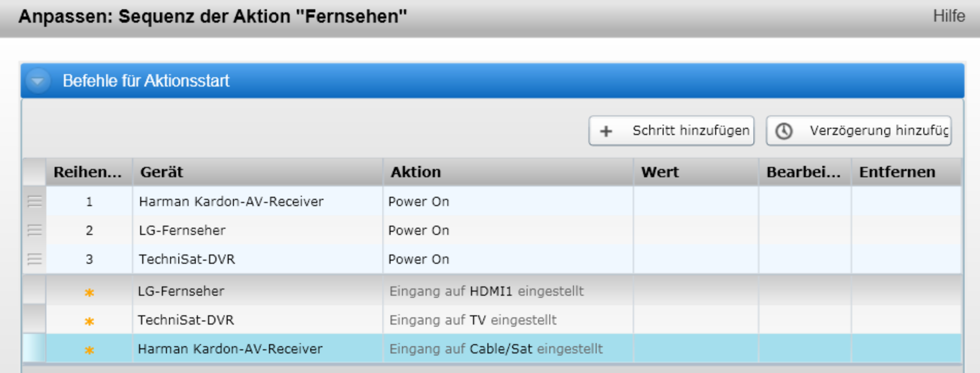Click the orange asterisk on highlighted Harman Kardon row
980x373 pixels.
[89, 350]
